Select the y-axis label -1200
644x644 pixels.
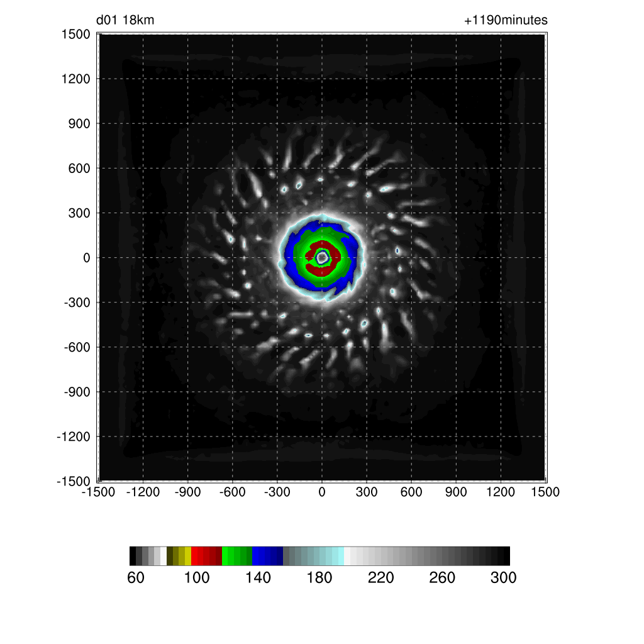pyautogui.click(x=74, y=436)
